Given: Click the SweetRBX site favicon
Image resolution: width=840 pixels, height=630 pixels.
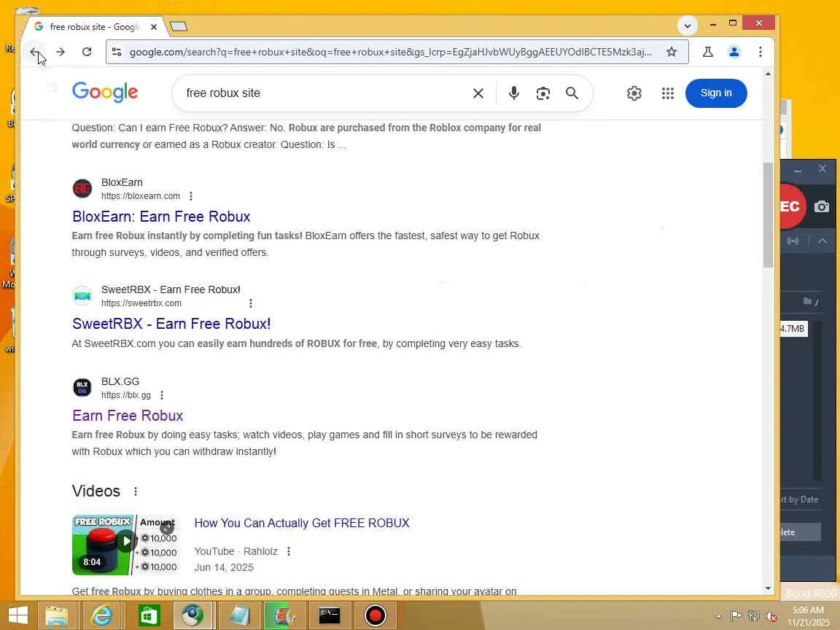Looking at the screenshot, I should tap(82, 296).
